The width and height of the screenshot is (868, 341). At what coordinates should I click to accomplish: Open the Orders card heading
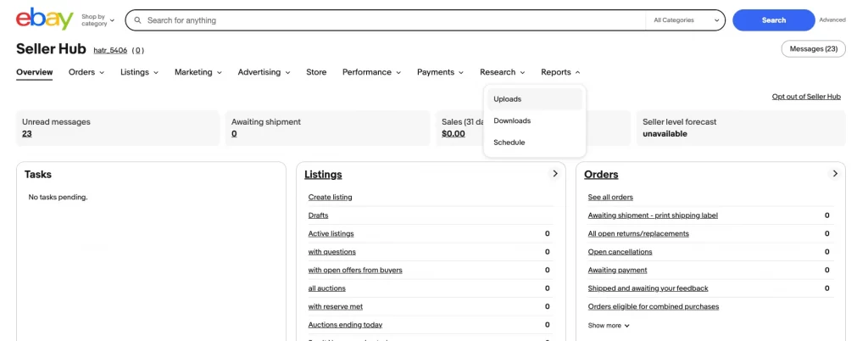pos(601,175)
